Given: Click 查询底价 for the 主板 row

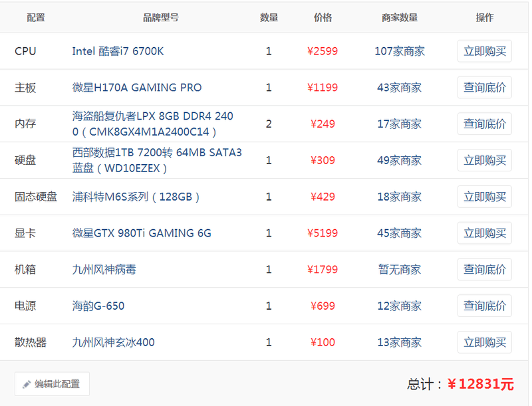Looking at the screenshot, I should pyautogui.click(x=485, y=88).
